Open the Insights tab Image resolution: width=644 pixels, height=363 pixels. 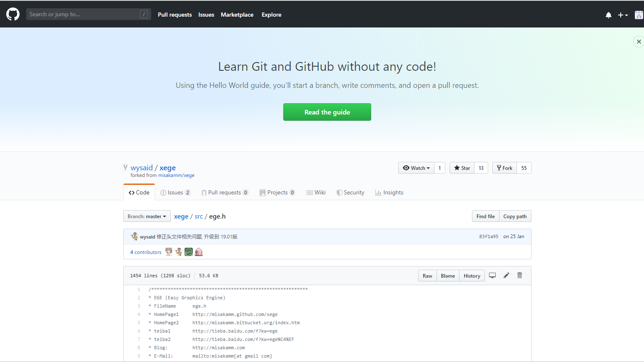pyautogui.click(x=389, y=192)
